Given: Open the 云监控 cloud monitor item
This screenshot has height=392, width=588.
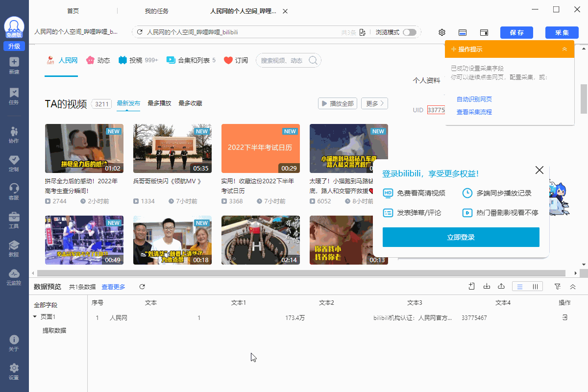Looking at the screenshot, I should click(14, 277).
